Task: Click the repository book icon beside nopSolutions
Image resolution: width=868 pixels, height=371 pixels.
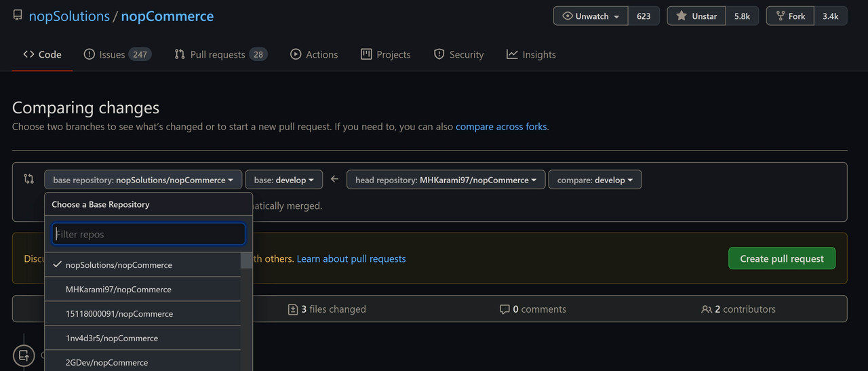Action: point(18,16)
